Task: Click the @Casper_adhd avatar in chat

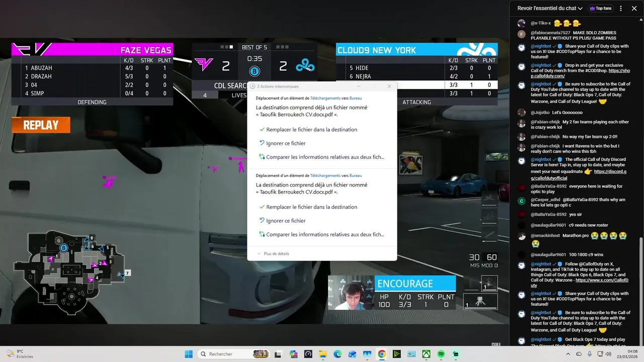Action: coord(522,201)
